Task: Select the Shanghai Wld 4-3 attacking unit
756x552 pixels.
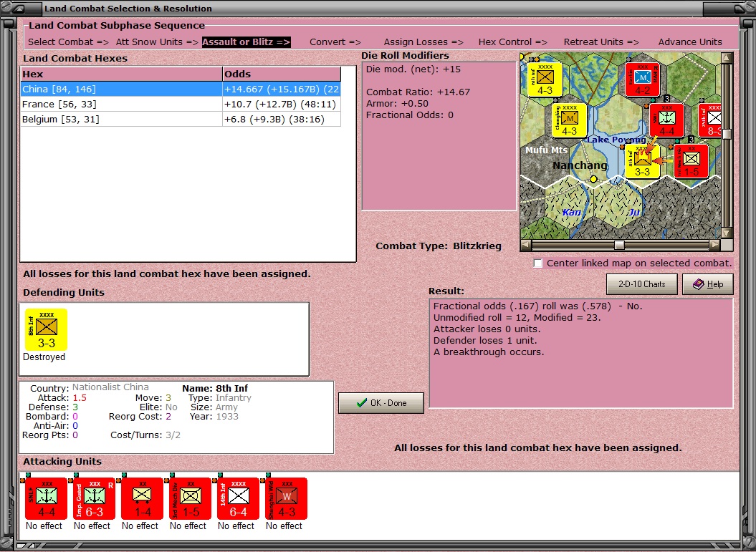Action: pos(286,498)
